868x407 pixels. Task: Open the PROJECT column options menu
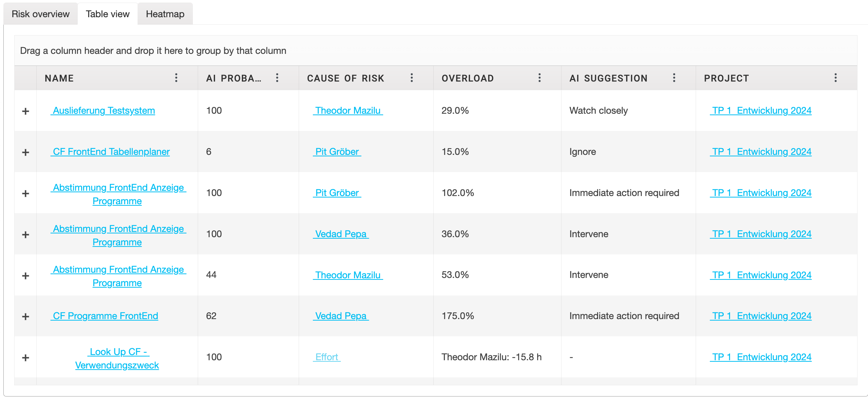point(835,78)
